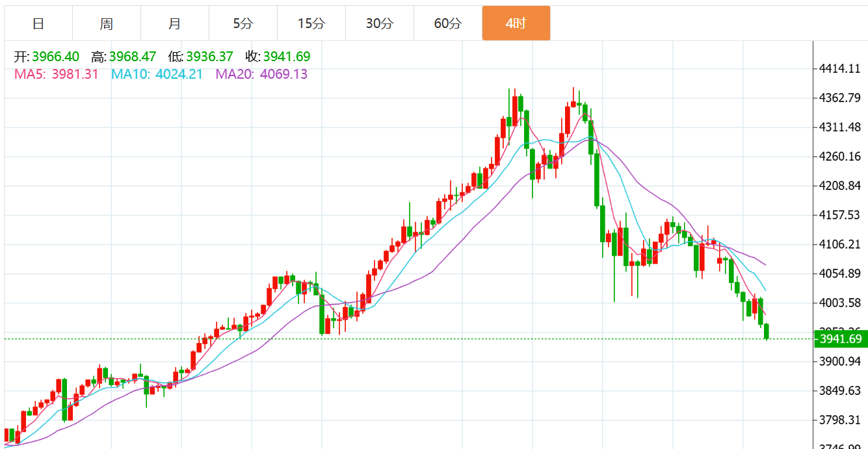Click the last green candlestick on chart
Viewport: 868px width, 449px height.
coord(767,331)
